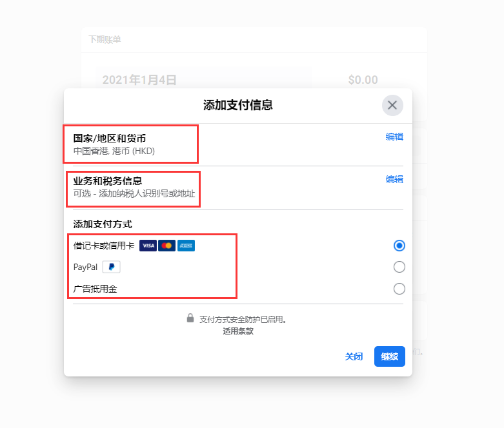Click the 借记卡或信用卡 label text
This screenshot has height=428, width=504.
click(104, 246)
